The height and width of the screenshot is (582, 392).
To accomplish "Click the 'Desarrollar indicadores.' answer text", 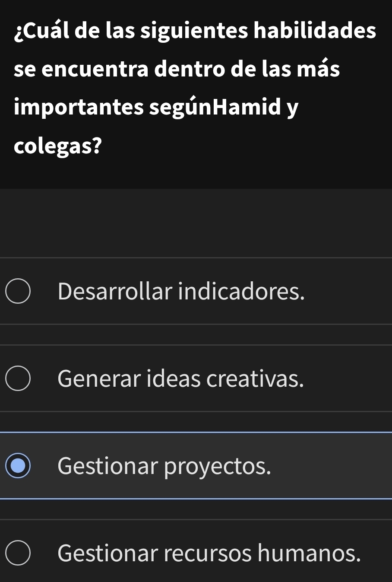I will click(x=181, y=291).
